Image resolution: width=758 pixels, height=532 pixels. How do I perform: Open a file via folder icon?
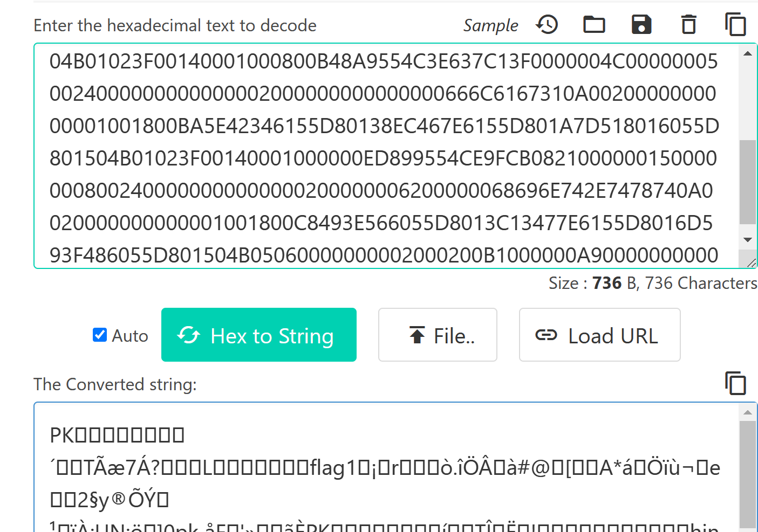click(594, 25)
